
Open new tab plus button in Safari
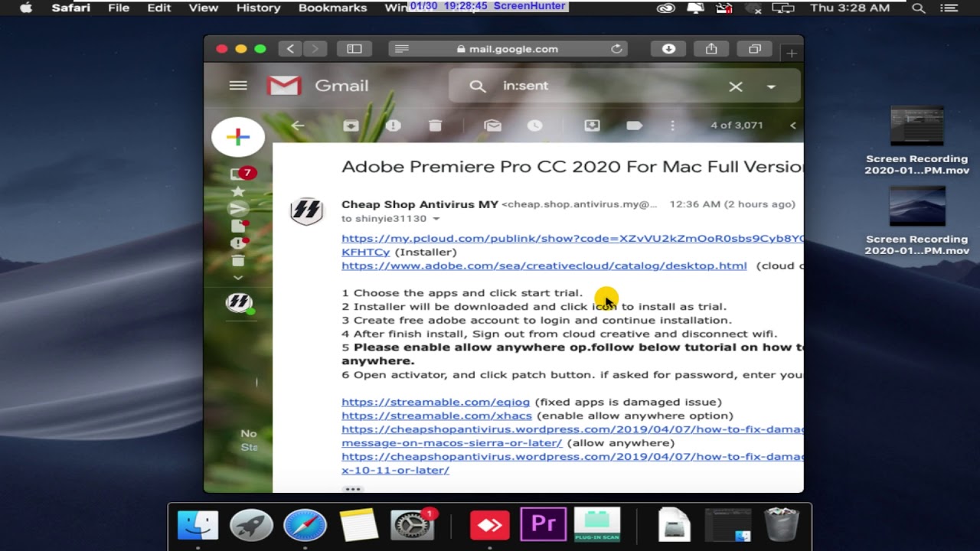[x=792, y=53]
